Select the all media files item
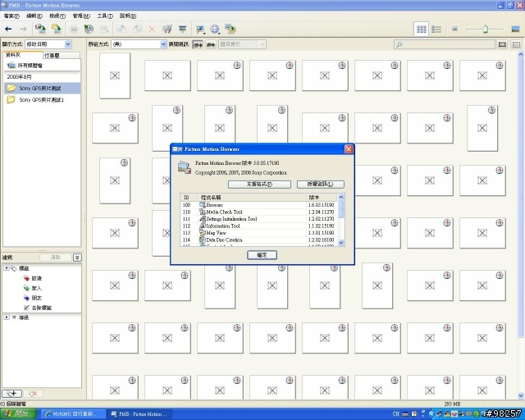This screenshot has width=525, height=420. coord(42,66)
